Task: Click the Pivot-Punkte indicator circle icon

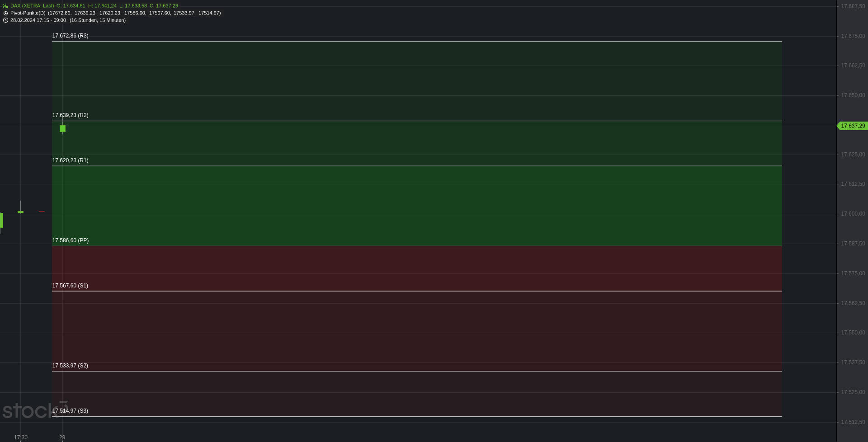Action: 5,13
